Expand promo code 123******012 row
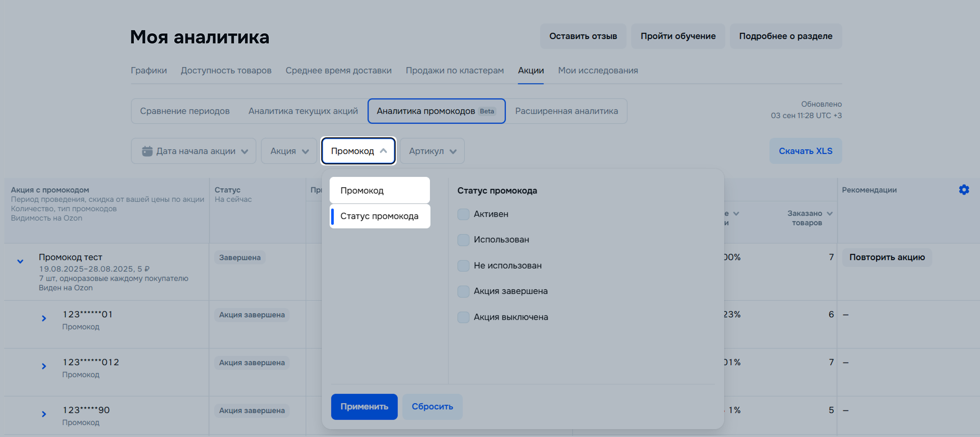The image size is (980, 437). [x=44, y=366]
